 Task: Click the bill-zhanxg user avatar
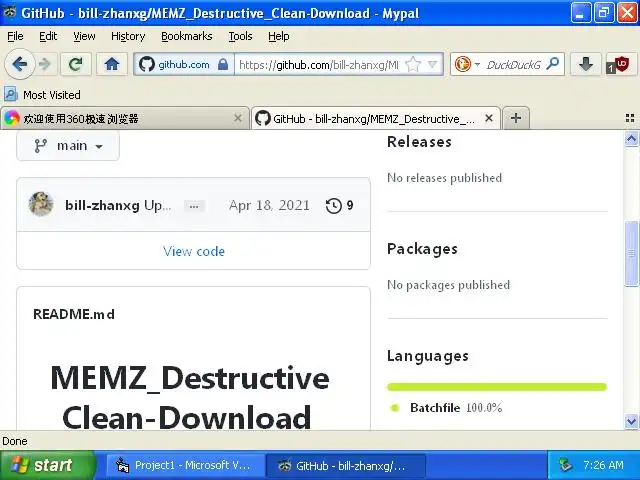coord(41,204)
